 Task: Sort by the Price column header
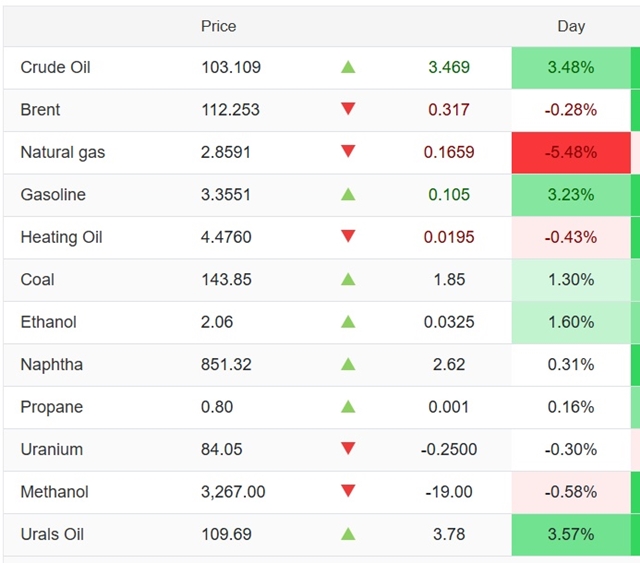coord(218,26)
